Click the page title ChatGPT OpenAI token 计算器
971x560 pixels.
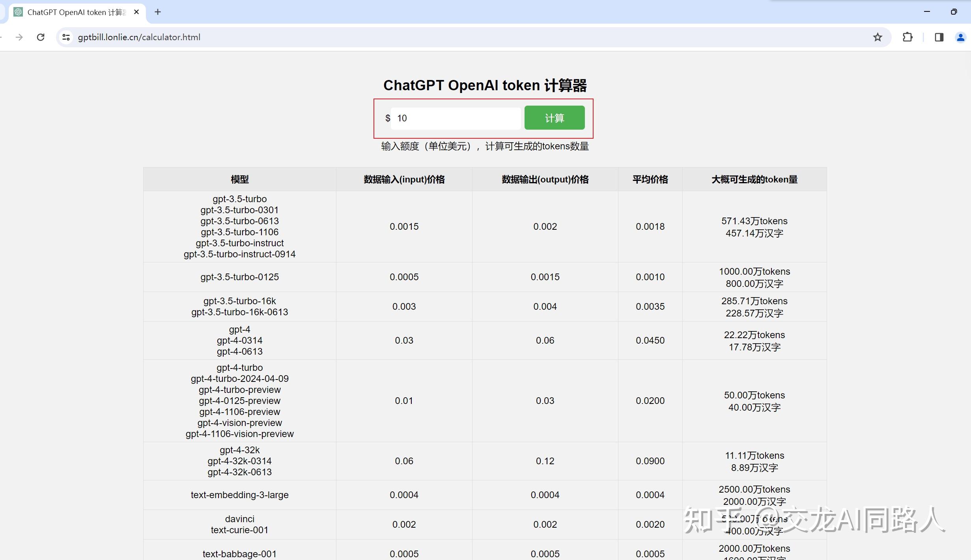[485, 85]
